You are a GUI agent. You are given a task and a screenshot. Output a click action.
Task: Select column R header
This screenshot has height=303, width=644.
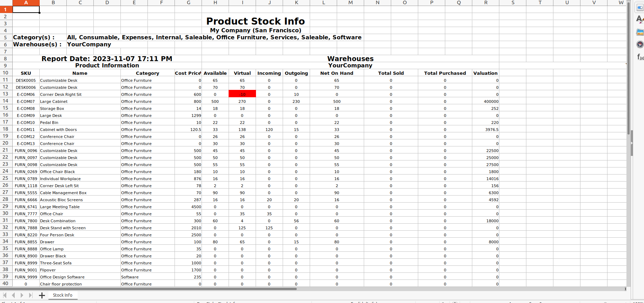[486, 3]
